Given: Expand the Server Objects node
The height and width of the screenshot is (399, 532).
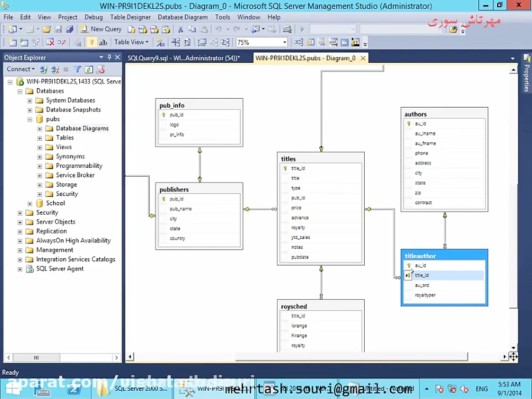Looking at the screenshot, I should pos(20,222).
